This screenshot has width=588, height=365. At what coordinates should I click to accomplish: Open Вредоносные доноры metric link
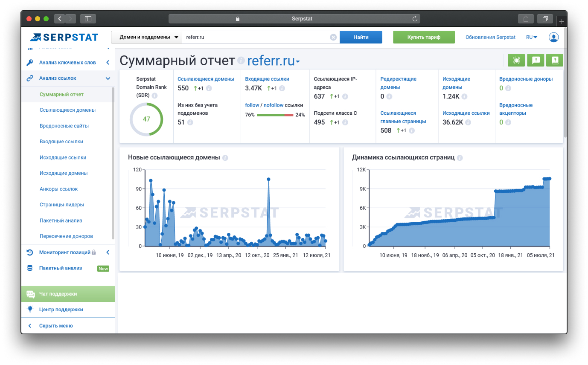(526, 79)
